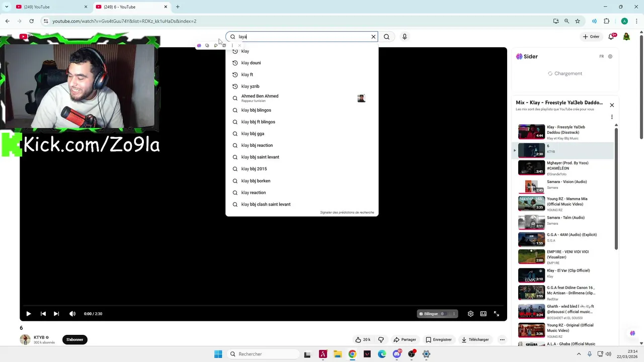The image size is (644, 362).
Task: Select suggestion 'klay bbj 2015'
Action: coord(302,169)
